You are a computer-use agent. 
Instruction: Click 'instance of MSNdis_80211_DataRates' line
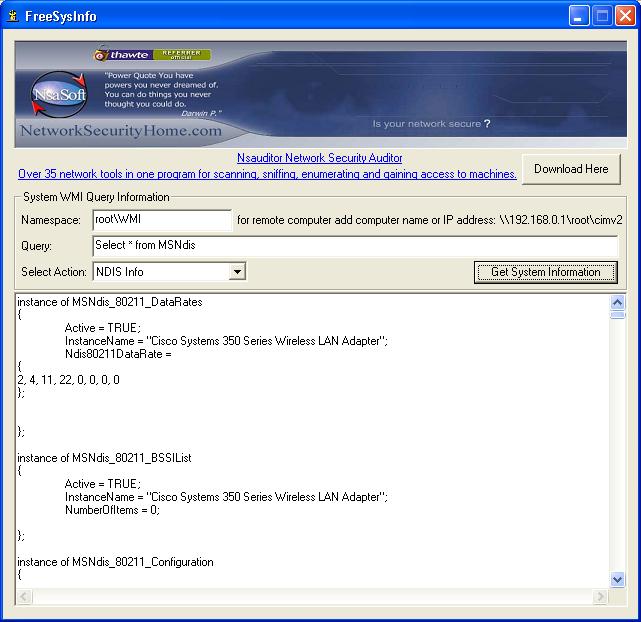(110, 302)
